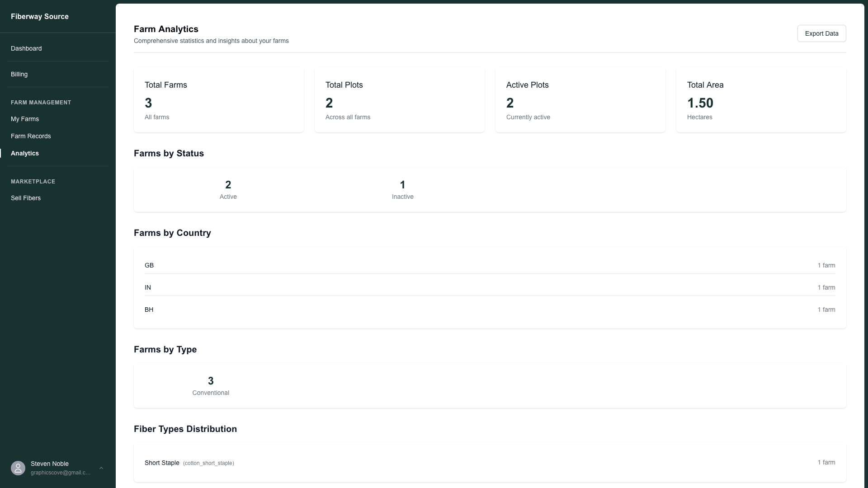This screenshot has height=488, width=868.
Task: Click the Farms by Status heading
Action: point(169,153)
